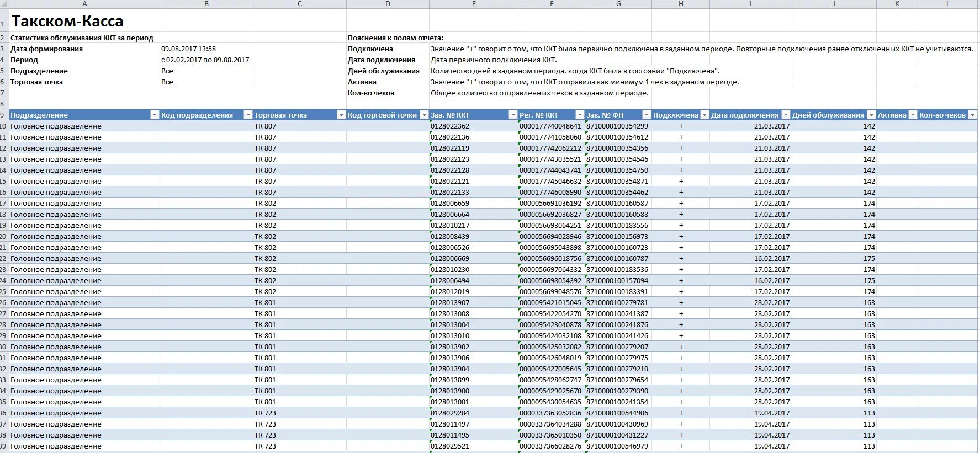Select connection date 16.02.2017 in row 22
This screenshot has height=453, width=980.
(750, 258)
